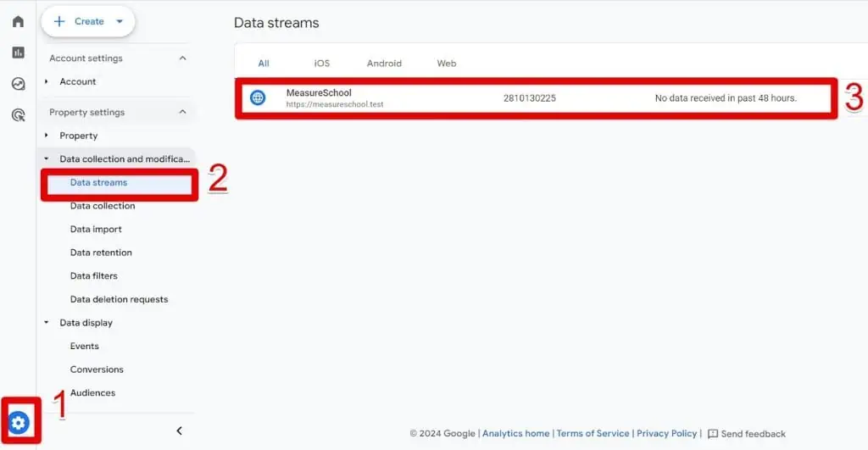Open Data collection settings

click(x=103, y=206)
